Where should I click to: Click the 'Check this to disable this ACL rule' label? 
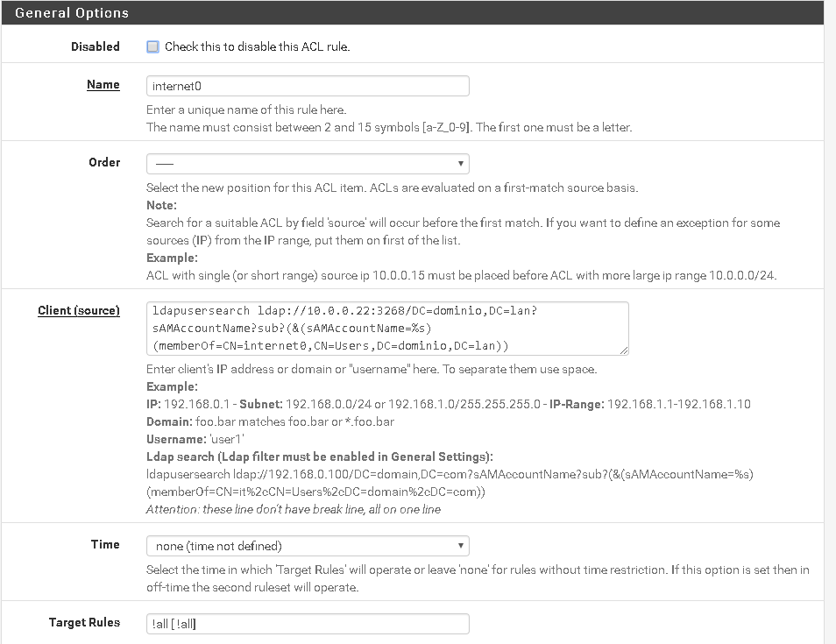(x=257, y=47)
